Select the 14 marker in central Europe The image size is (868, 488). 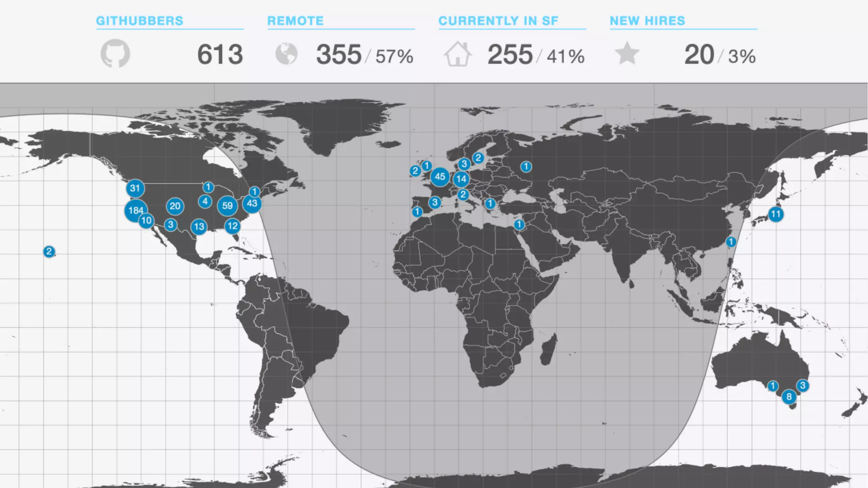point(461,179)
